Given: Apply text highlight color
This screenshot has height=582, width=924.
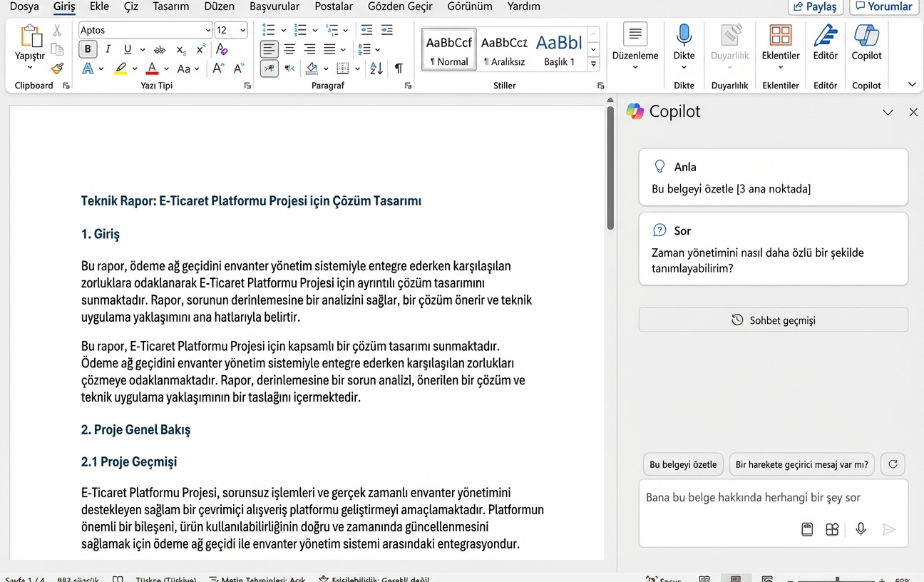Looking at the screenshot, I should point(121,68).
